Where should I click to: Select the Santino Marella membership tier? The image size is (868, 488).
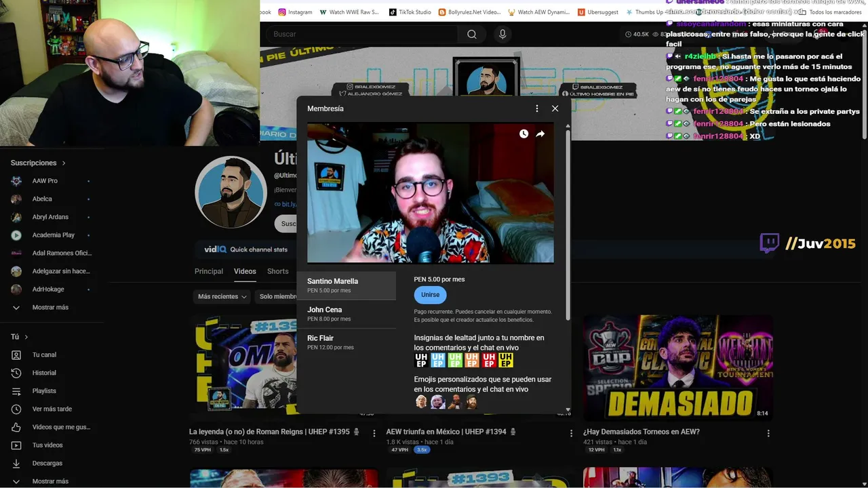347,285
